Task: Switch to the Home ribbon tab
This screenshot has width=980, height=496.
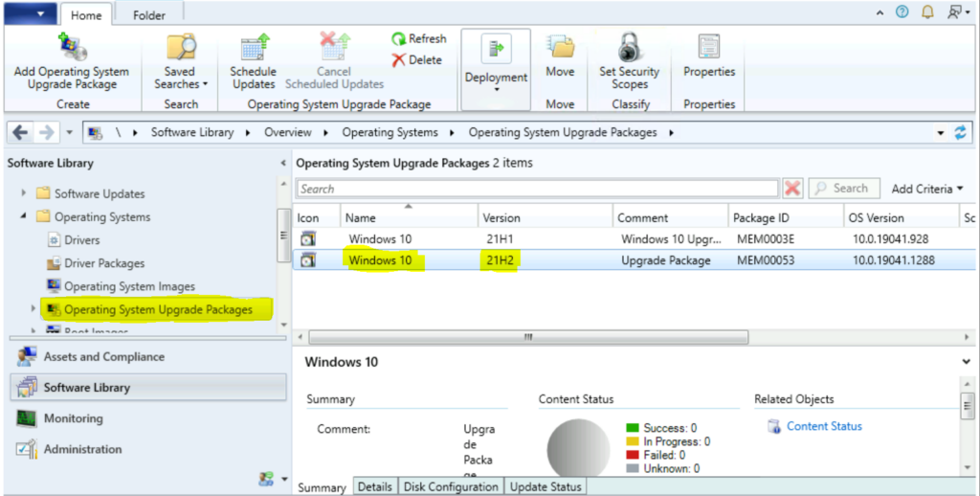Action: pyautogui.click(x=86, y=15)
